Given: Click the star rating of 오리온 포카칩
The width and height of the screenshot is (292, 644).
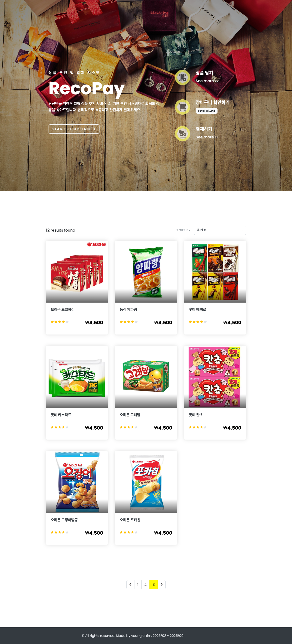Looking at the screenshot, I should (x=129, y=532).
